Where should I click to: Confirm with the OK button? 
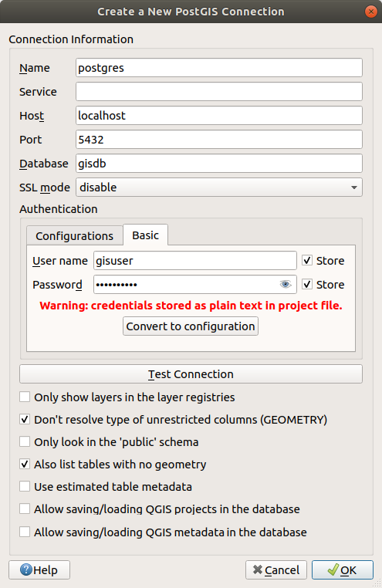coord(343,569)
